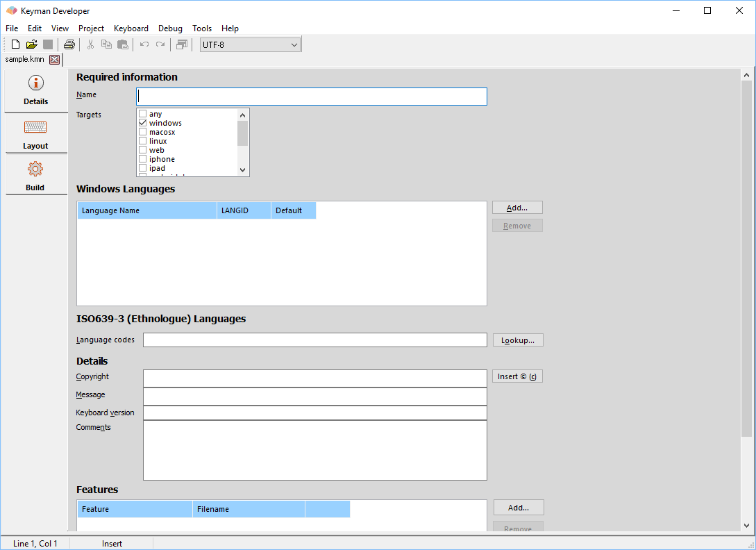756x550 pixels.
Task: Click Targets list scroll-up arrow
Action: coord(242,115)
